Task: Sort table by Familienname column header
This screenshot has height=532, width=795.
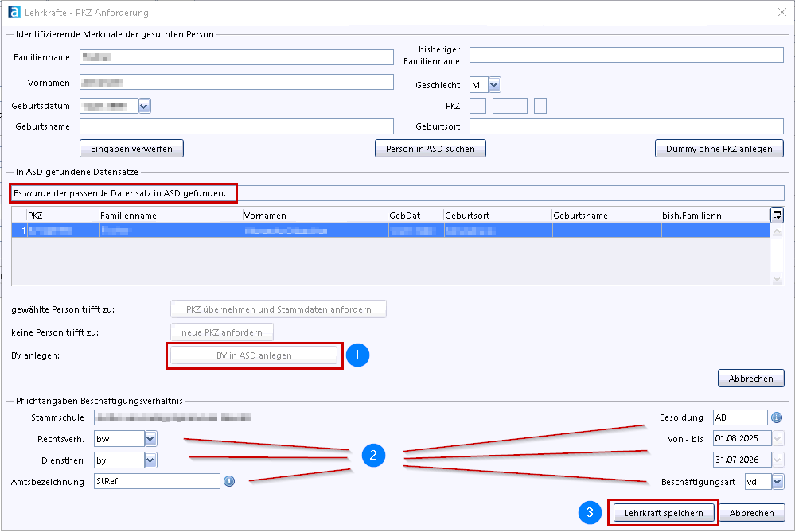Action: [170, 216]
